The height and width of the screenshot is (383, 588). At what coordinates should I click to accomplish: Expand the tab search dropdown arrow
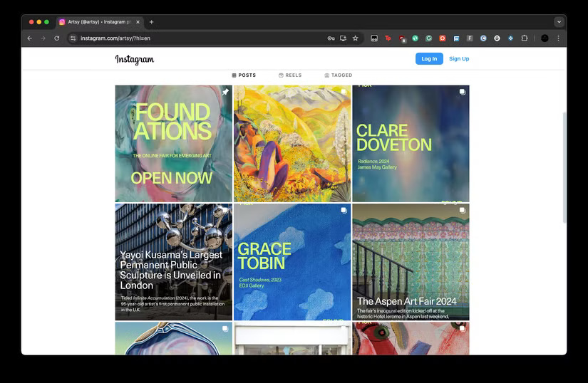pos(559,22)
